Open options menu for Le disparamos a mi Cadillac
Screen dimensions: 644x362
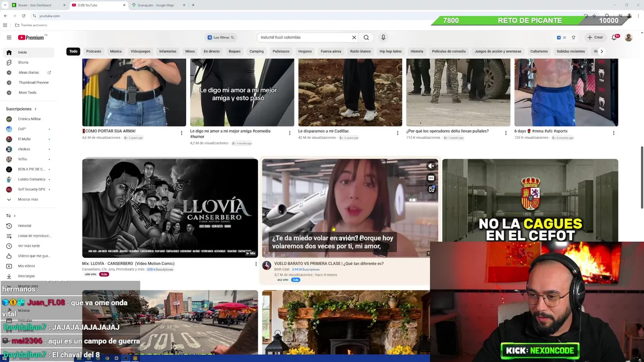397,133
